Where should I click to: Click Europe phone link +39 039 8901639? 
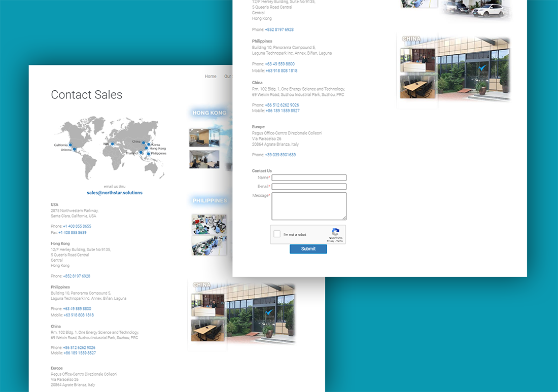click(280, 155)
